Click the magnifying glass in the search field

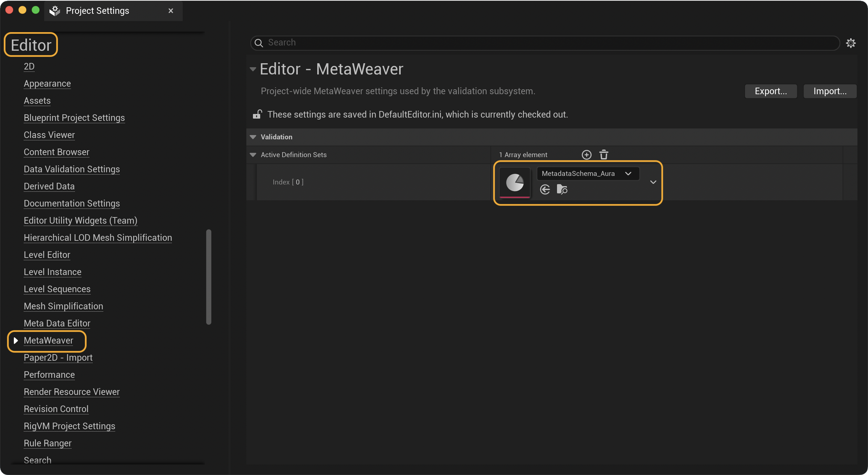click(x=259, y=43)
